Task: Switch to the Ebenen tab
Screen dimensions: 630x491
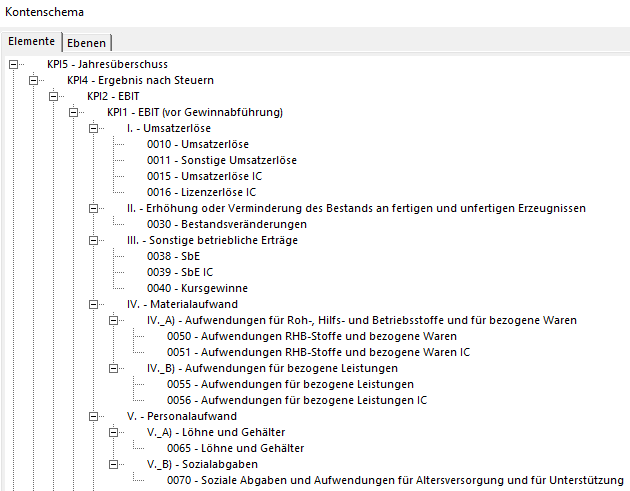Action: click(87, 42)
